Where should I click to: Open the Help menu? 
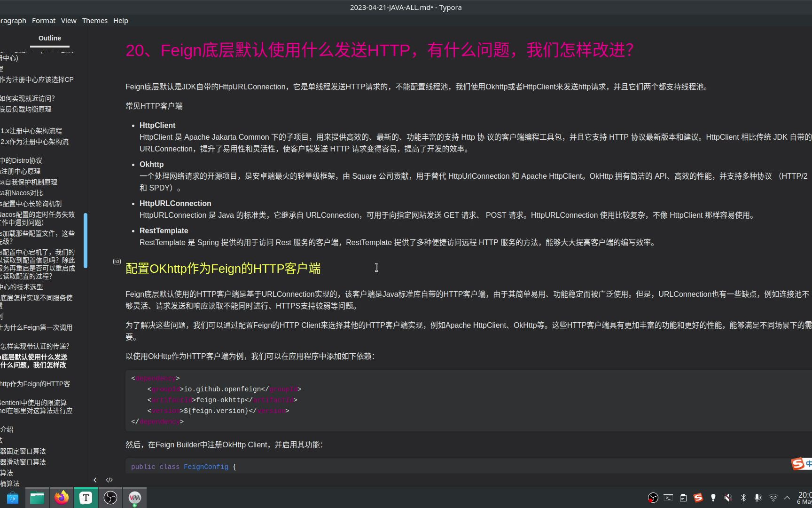pyautogui.click(x=121, y=21)
